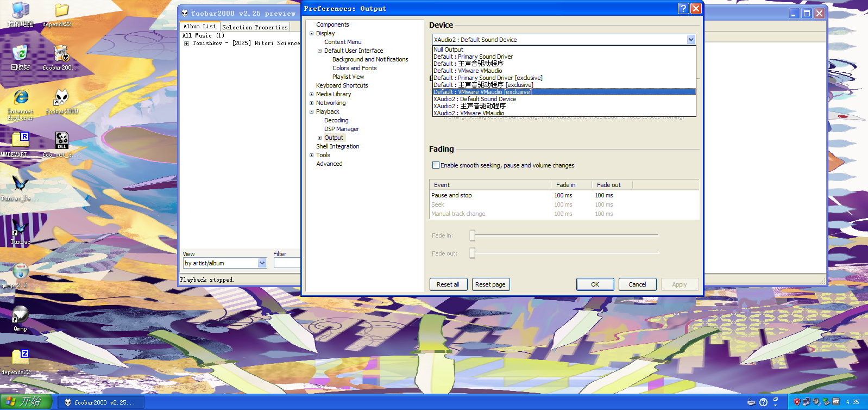This screenshot has height=410, width=868.
Task: Open the My Computer desktop icon
Action: click(x=20, y=14)
